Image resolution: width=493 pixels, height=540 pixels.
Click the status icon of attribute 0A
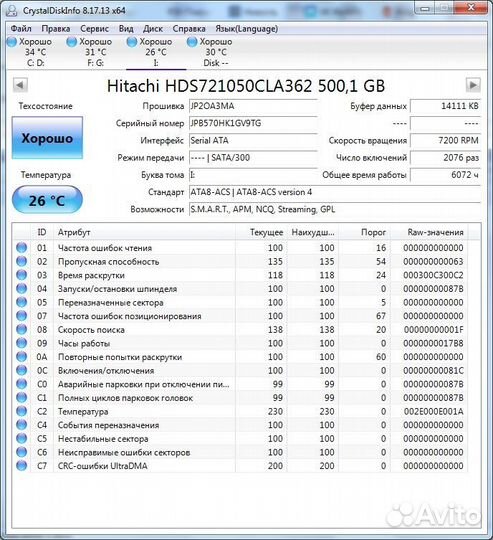pyautogui.click(x=21, y=357)
